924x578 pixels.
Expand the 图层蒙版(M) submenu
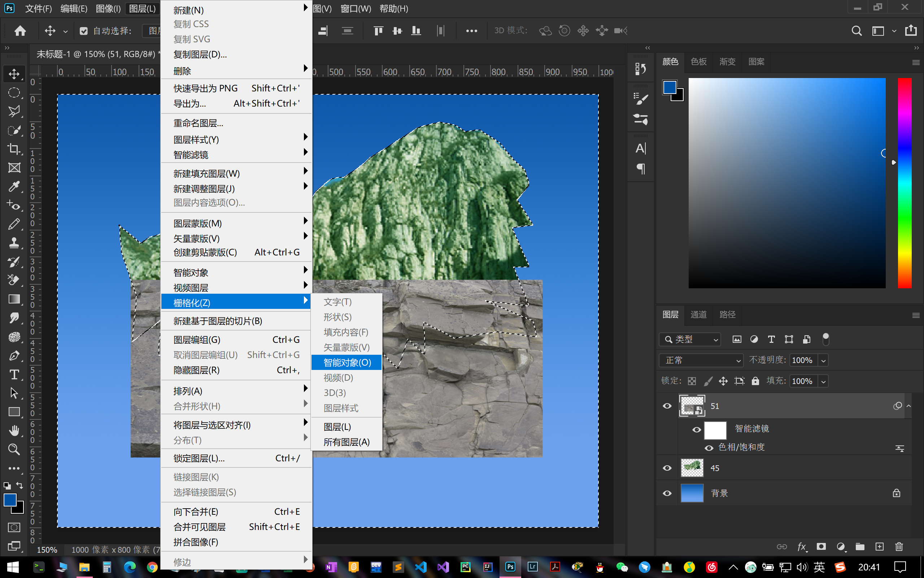point(236,223)
